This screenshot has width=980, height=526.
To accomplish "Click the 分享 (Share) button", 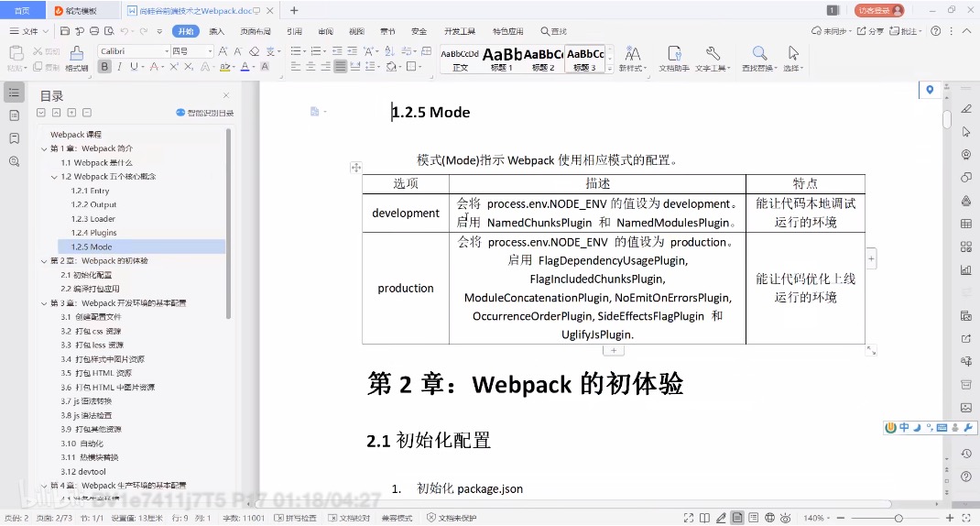I will coord(870,30).
